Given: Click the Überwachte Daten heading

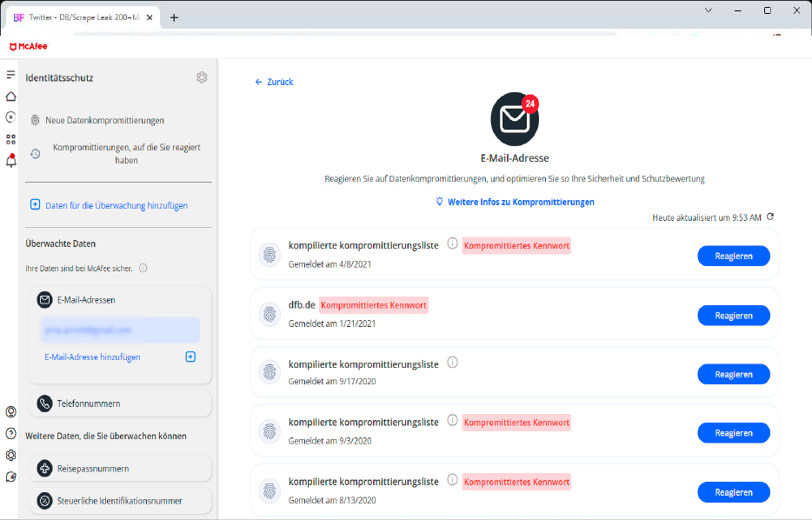Looking at the screenshot, I should point(61,243).
